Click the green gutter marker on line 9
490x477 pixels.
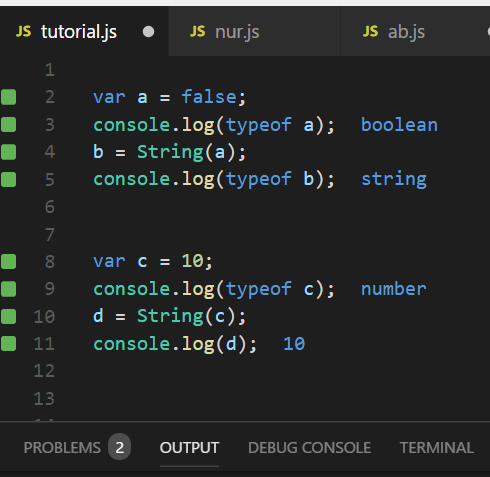click(x=8, y=289)
